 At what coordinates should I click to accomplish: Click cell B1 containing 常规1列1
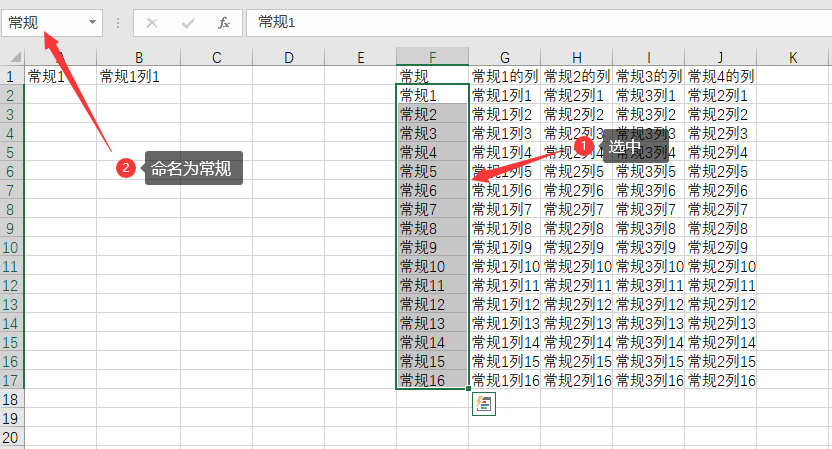pos(137,76)
